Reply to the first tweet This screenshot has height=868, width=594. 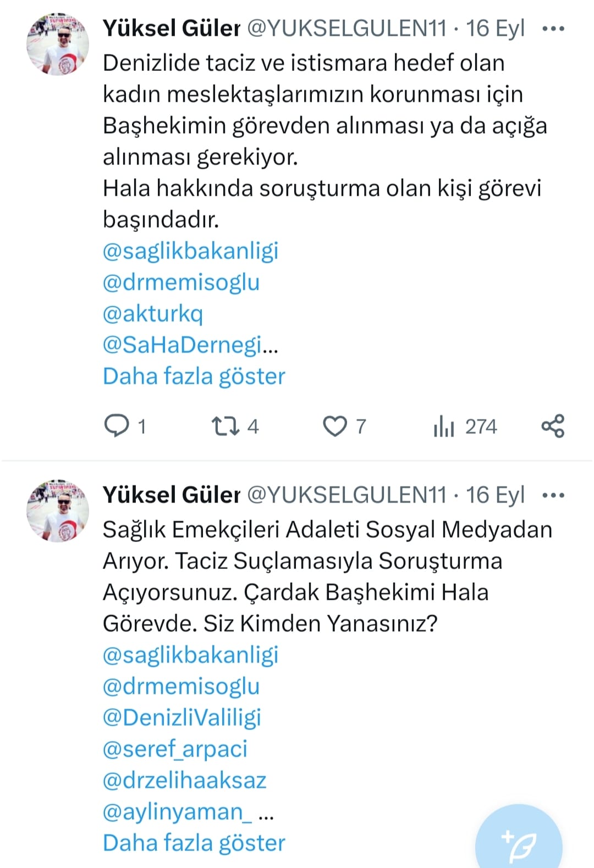coord(117,426)
